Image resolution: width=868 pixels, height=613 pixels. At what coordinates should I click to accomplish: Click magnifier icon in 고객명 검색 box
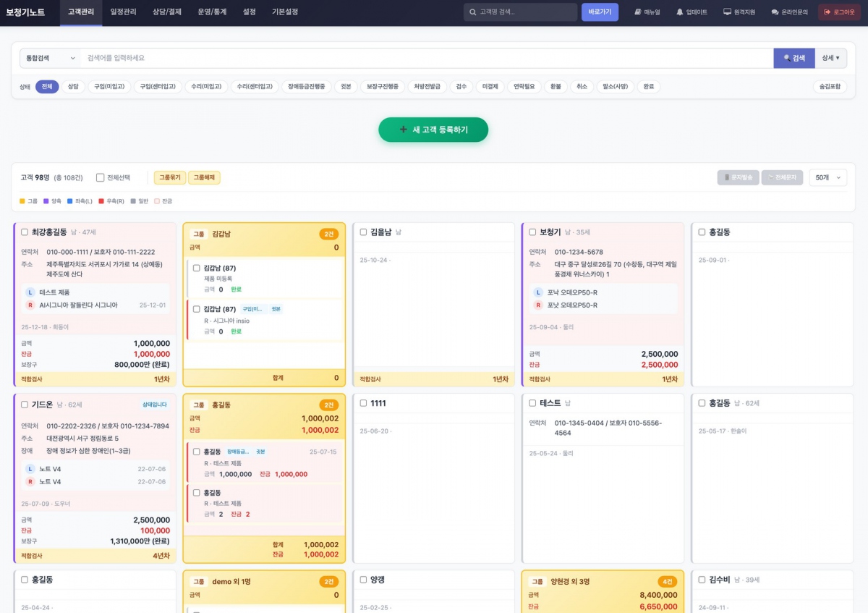click(473, 12)
